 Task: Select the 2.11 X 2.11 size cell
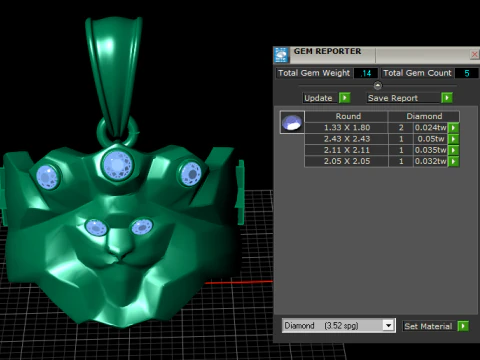[347, 150]
